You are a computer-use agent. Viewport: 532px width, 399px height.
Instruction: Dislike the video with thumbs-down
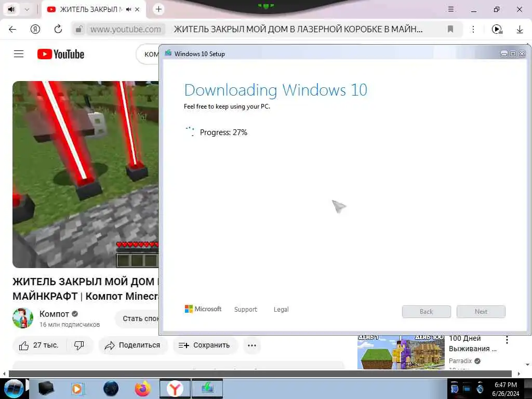point(79,345)
